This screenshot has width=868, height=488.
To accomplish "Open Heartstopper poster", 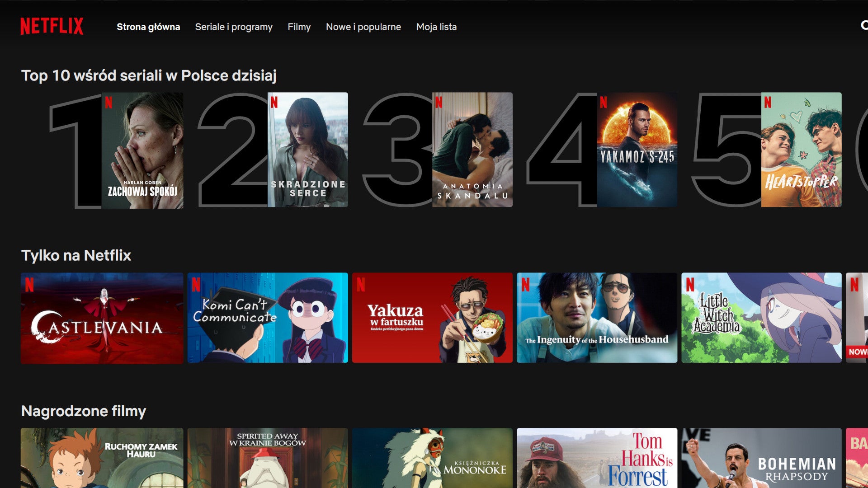I will (802, 150).
